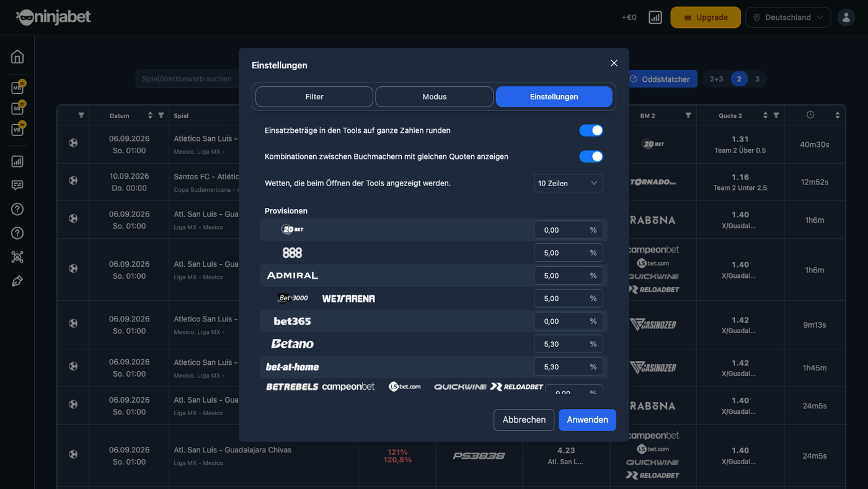
Task: Open the MB tool in the sidebar
Action: (17, 87)
